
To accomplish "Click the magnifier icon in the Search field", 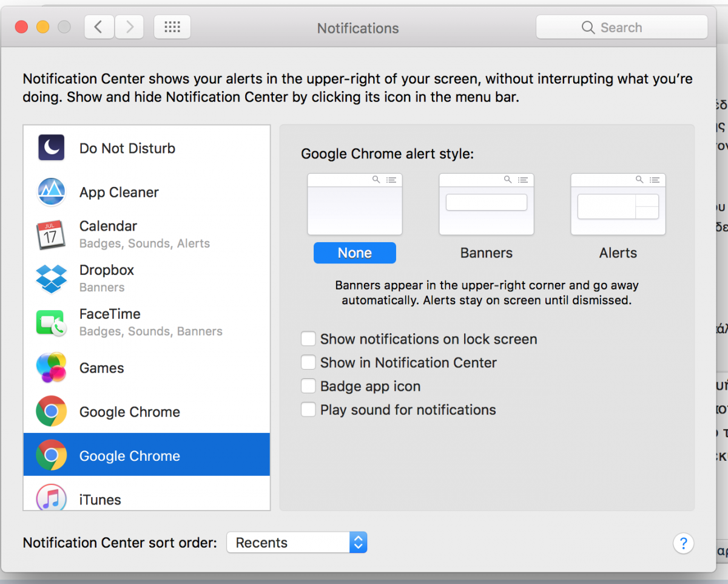I will pos(587,27).
